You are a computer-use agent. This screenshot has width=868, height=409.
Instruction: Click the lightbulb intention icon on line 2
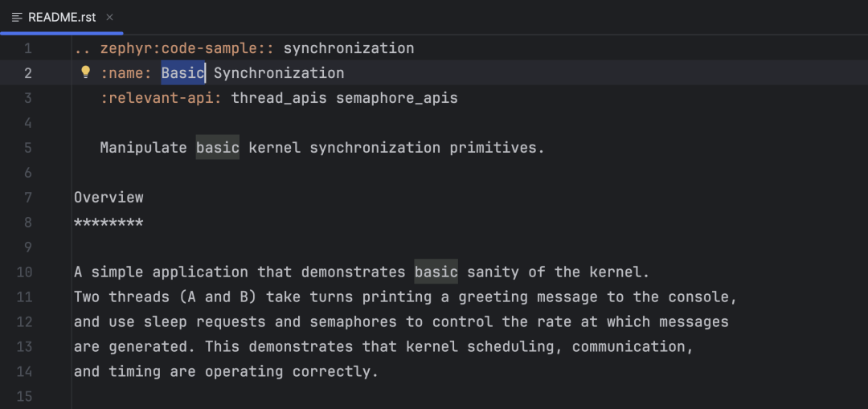86,72
